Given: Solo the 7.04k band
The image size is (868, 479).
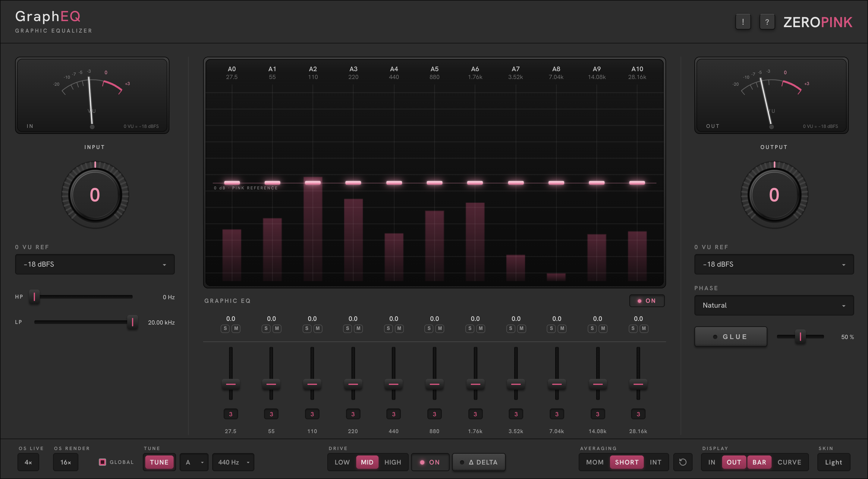Looking at the screenshot, I should pyautogui.click(x=551, y=328).
